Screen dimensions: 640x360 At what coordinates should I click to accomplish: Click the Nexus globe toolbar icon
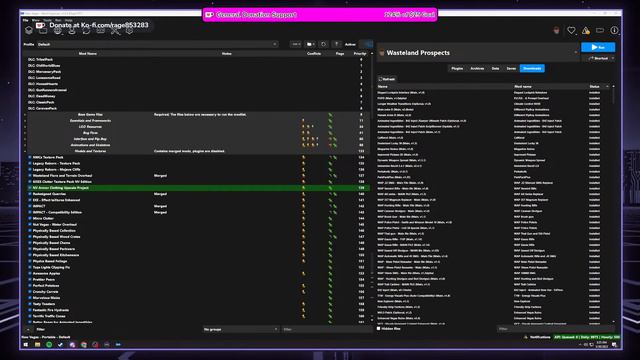(x=58, y=30)
